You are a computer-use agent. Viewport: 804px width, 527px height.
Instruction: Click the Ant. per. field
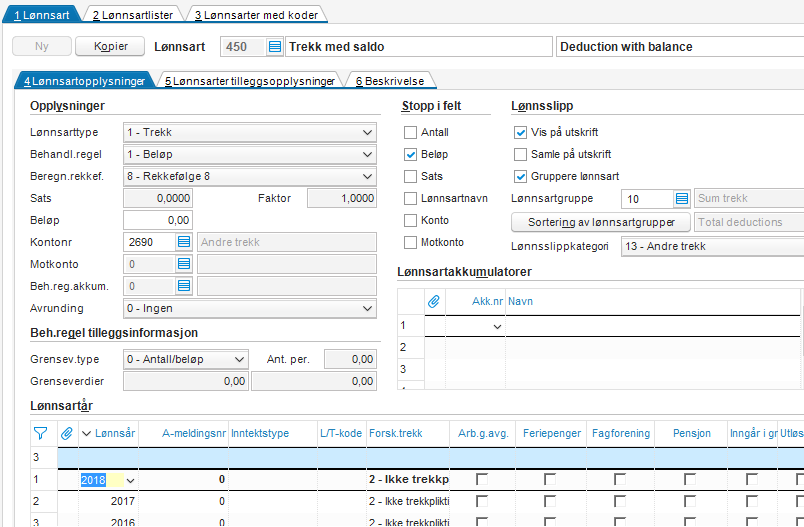click(350, 359)
